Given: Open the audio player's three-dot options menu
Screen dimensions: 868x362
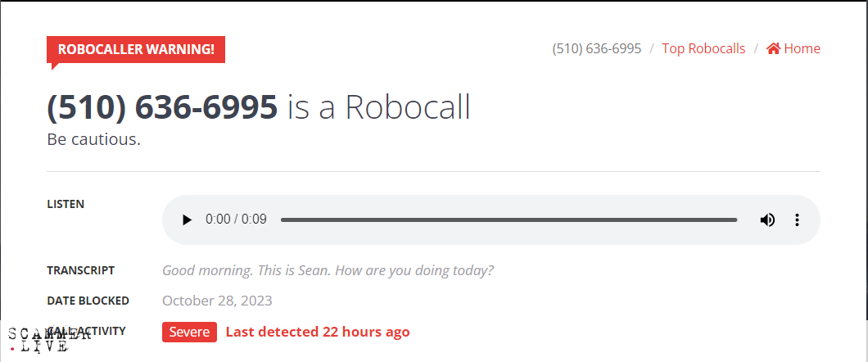Looking at the screenshot, I should pyautogui.click(x=797, y=219).
